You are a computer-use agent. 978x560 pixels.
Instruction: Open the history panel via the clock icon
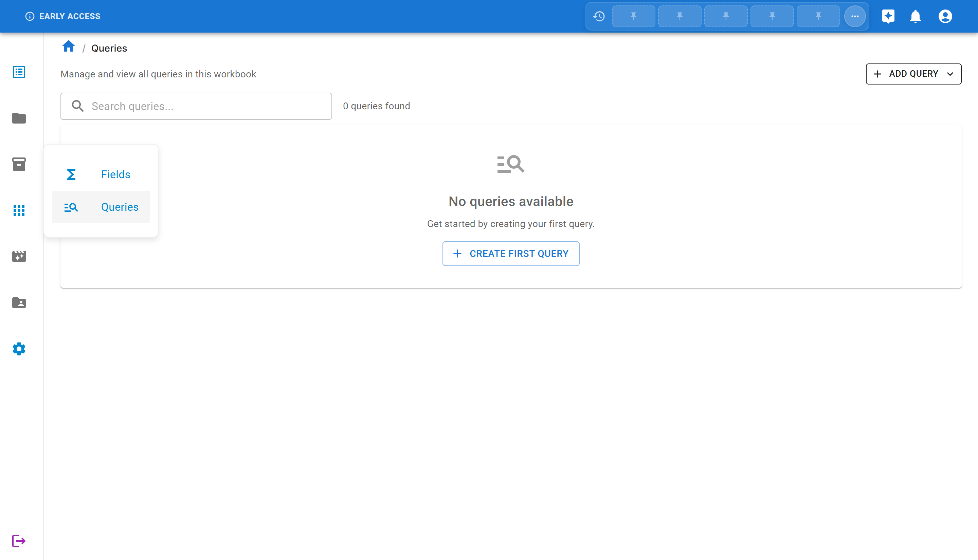[x=599, y=16]
